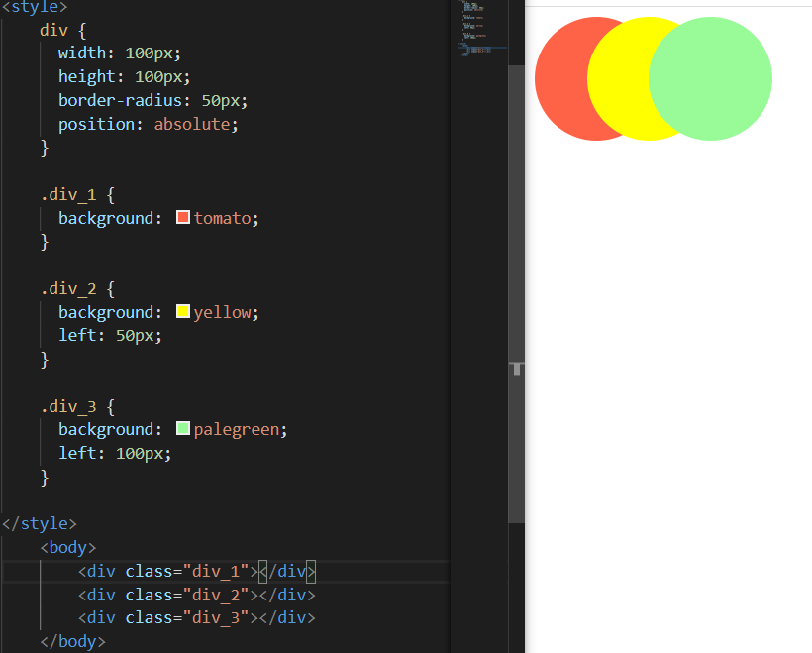This screenshot has height=653, width=812.
Task: Click the editor vertical scrollbar thumb
Action: [516, 294]
